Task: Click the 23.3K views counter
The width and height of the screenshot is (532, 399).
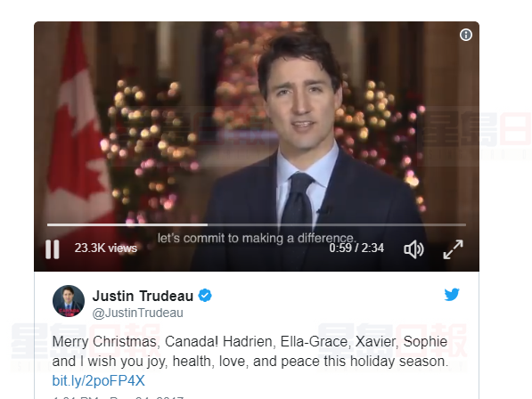Action: tap(106, 248)
